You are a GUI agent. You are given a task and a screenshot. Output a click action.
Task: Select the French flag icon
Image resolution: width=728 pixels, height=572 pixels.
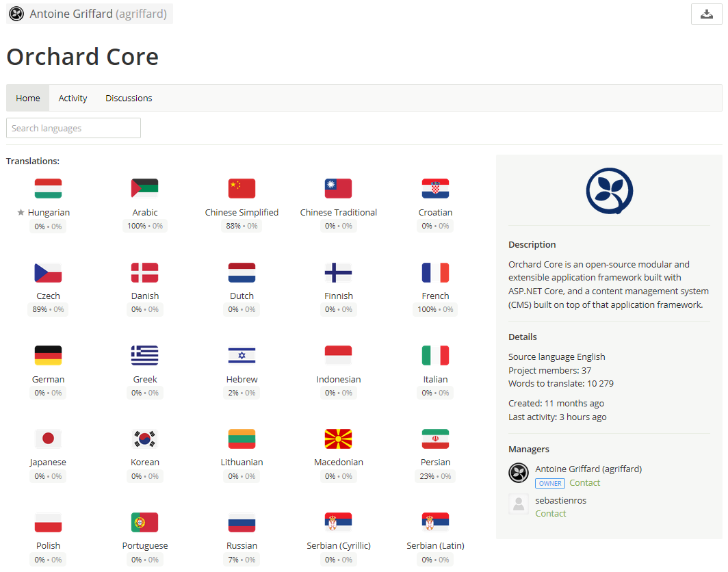click(435, 272)
